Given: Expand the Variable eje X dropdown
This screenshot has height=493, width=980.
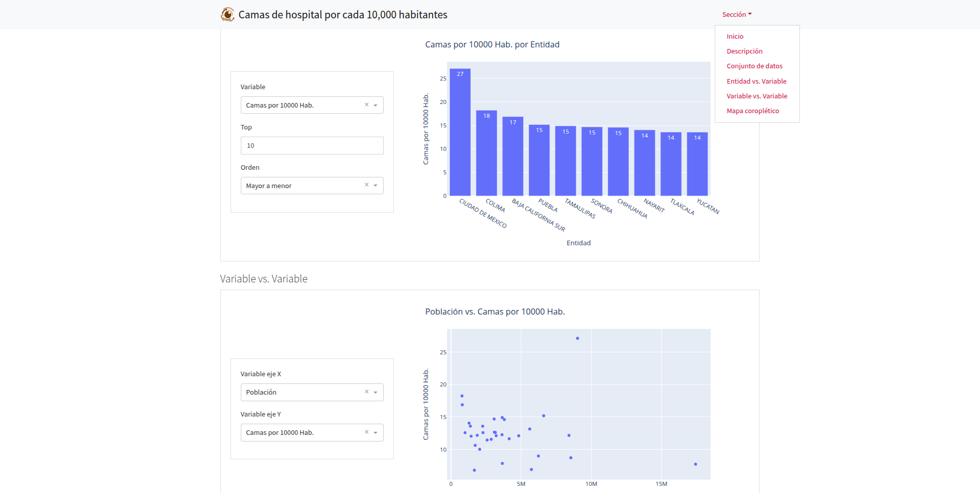Looking at the screenshot, I should click(375, 393).
